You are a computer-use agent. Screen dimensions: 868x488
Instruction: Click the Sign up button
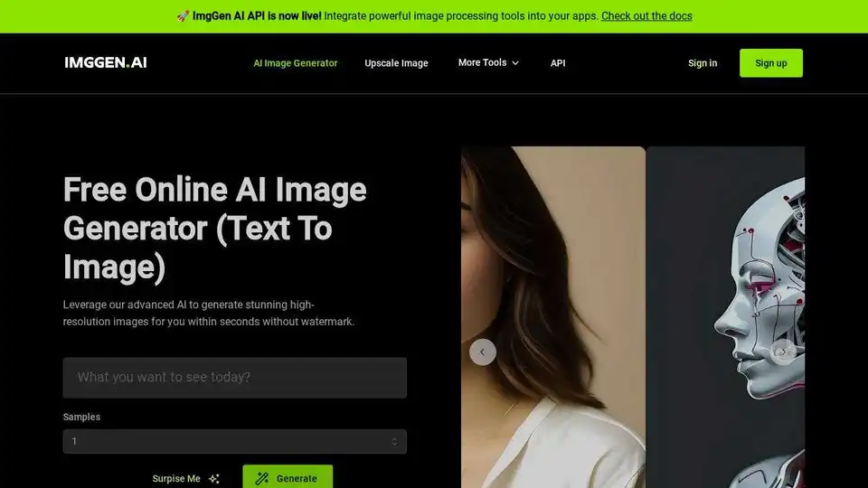click(x=770, y=63)
